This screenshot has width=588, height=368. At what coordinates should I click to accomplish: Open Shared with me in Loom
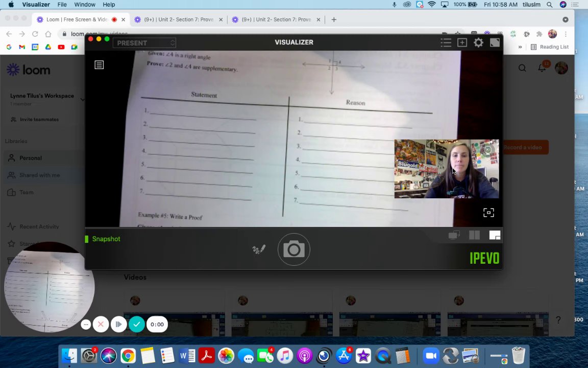[42, 175]
